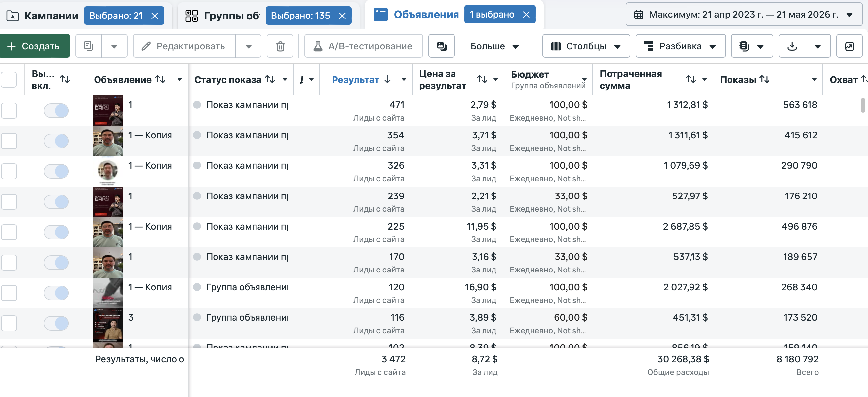The height and width of the screenshot is (397, 868).
Task: Click the 'A/B-тестирование' button
Action: (x=363, y=46)
